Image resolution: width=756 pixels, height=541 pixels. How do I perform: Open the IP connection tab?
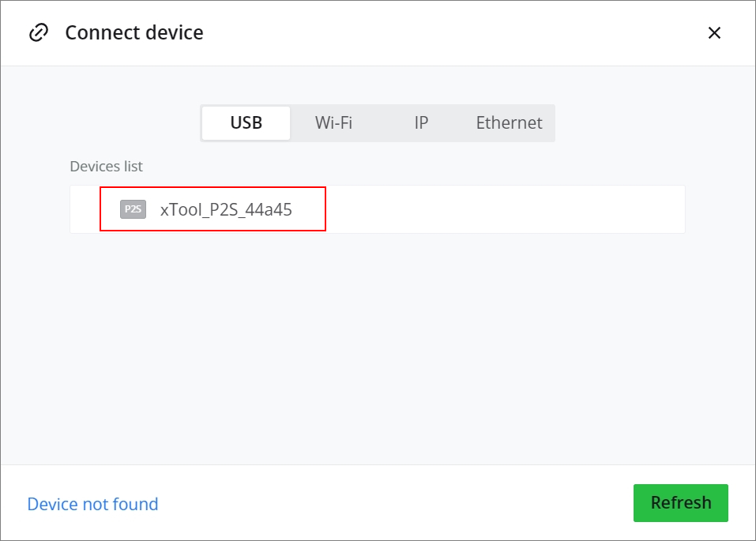tap(421, 123)
